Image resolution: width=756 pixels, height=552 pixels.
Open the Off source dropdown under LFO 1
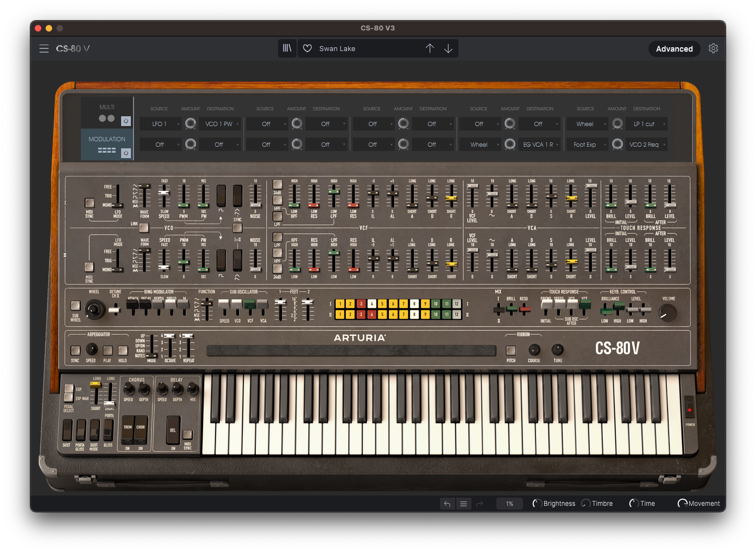coord(161,145)
